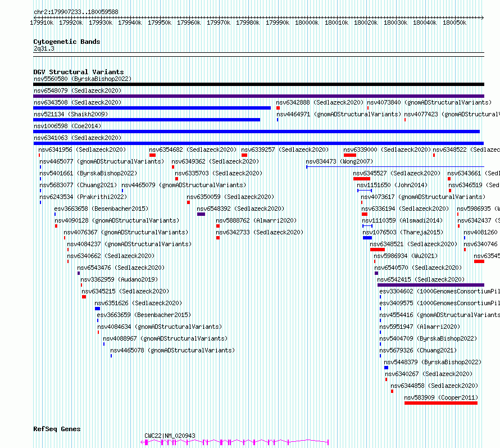
Task: Open nsv4076367 (gnomADStructuralVariants) label
Action: [x=126, y=232]
